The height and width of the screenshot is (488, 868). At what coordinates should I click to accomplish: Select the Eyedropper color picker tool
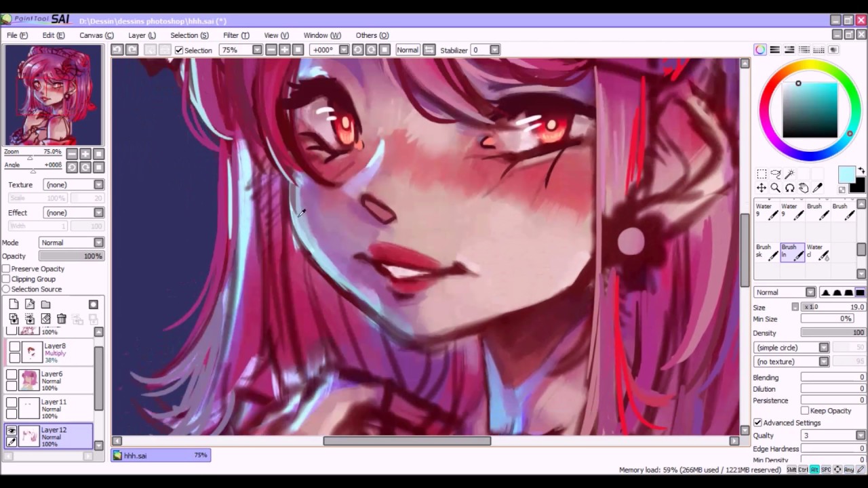[x=818, y=188]
